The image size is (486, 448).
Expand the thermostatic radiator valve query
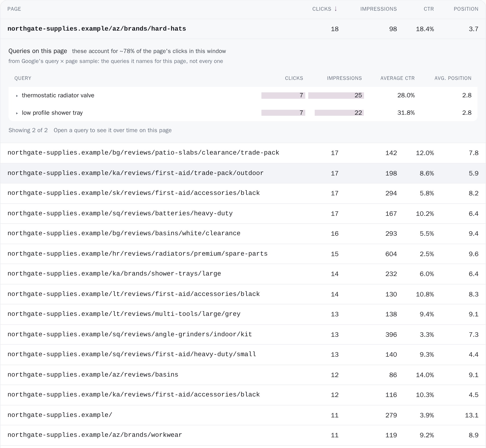243,95
